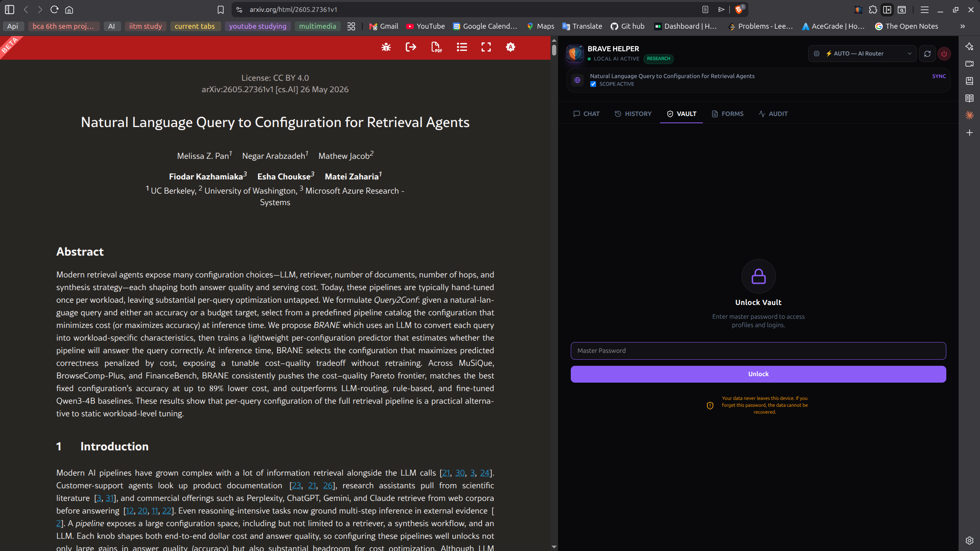Open Brave Shields icon
This screenshot has width=980, height=551.
pyautogui.click(x=739, y=10)
